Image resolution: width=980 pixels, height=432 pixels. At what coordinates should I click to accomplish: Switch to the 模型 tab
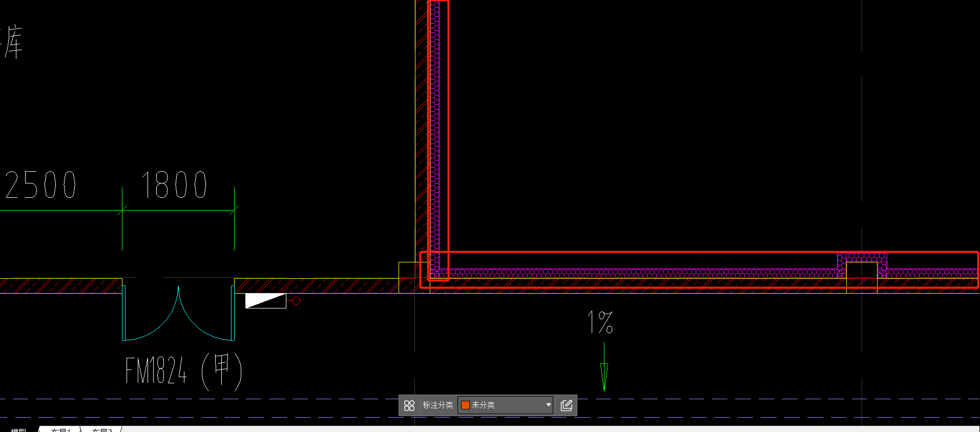[18, 429]
